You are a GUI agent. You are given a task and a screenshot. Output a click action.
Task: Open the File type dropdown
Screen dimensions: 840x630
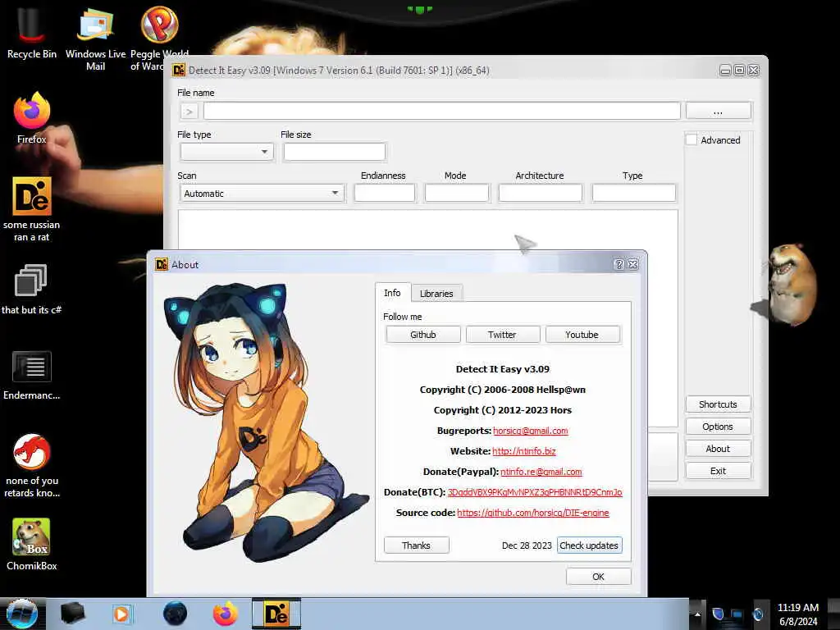coord(226,152)
